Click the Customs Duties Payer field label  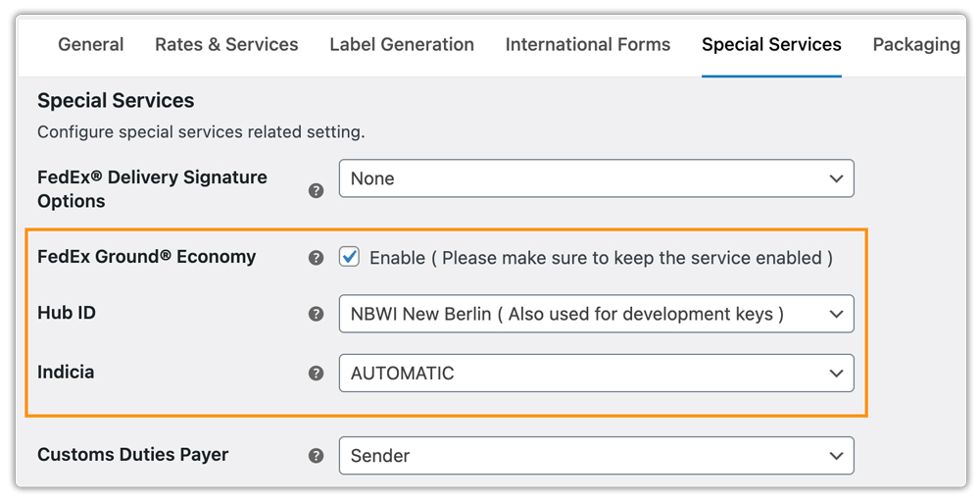click(132, 455)
